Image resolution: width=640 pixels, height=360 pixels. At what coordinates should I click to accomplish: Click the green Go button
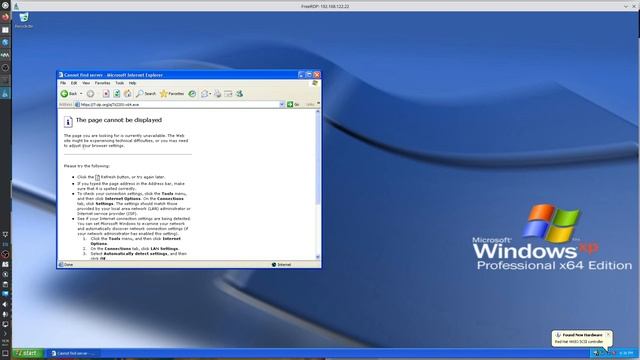(293, 104)
